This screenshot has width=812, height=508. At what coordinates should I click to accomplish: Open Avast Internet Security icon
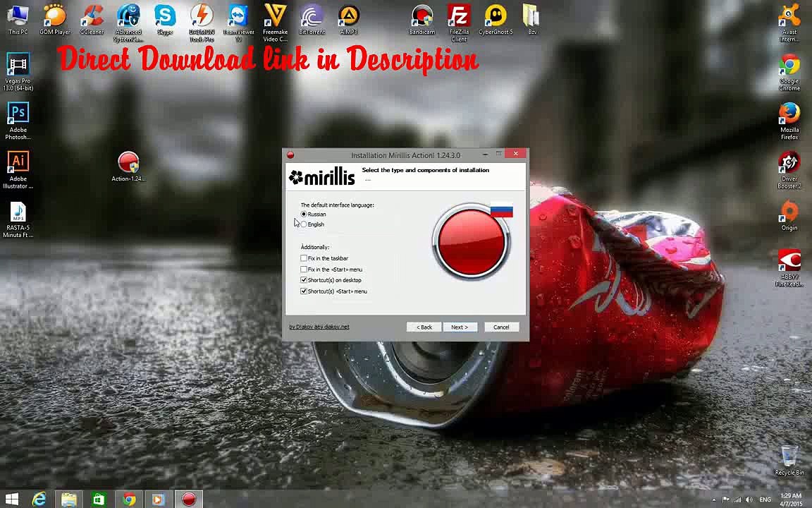point(789,23)
